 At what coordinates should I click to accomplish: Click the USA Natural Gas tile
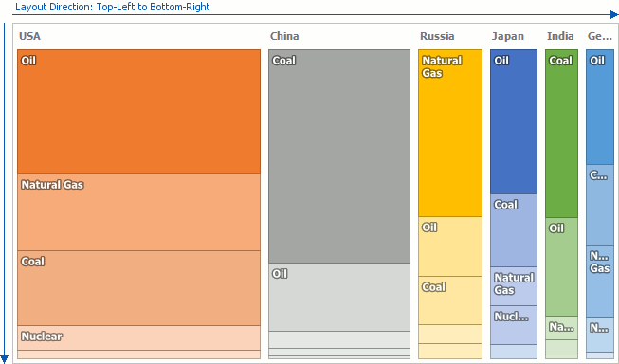pyautogui.click(x=138, y=212)
